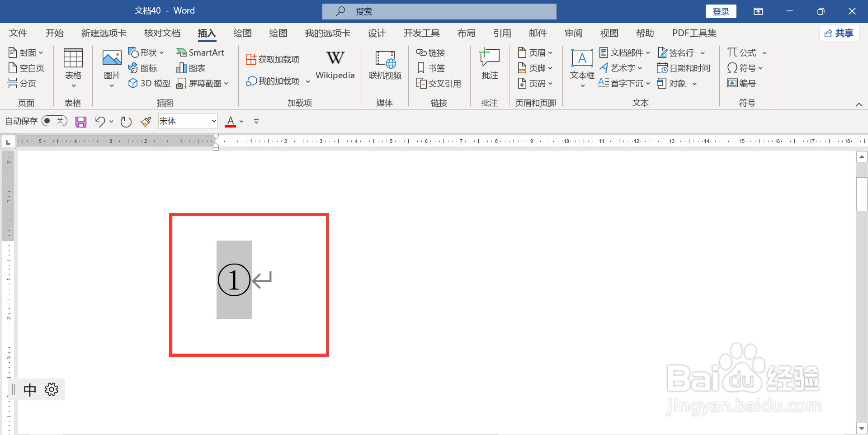Open the Developer (开发工具) tab
868x435 pixels.
click(x=421, y=33)
